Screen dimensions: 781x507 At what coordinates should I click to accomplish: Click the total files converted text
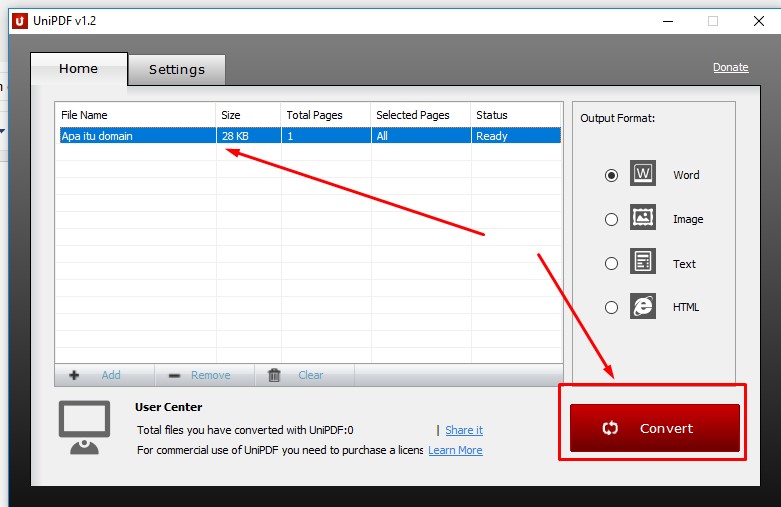pos(245,430)
